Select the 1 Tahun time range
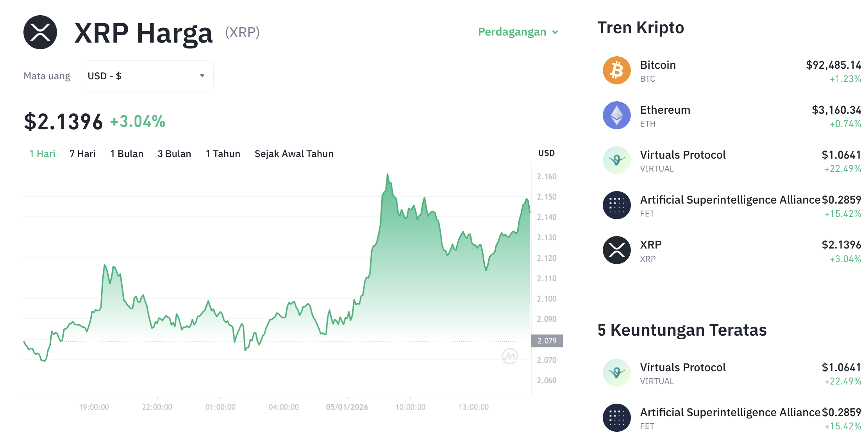Image resolution: width=868 pixels, height=440 pixels. (223, 154)
